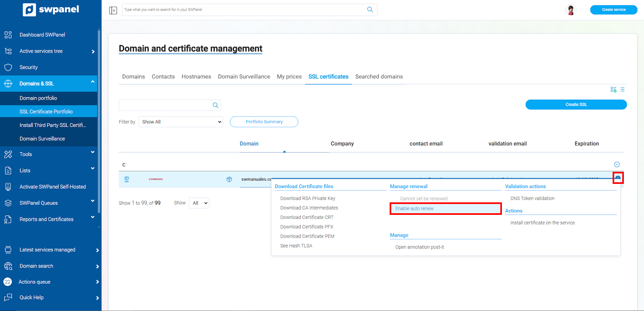Sort the list by the Domain column header

(x=249, y=144)
